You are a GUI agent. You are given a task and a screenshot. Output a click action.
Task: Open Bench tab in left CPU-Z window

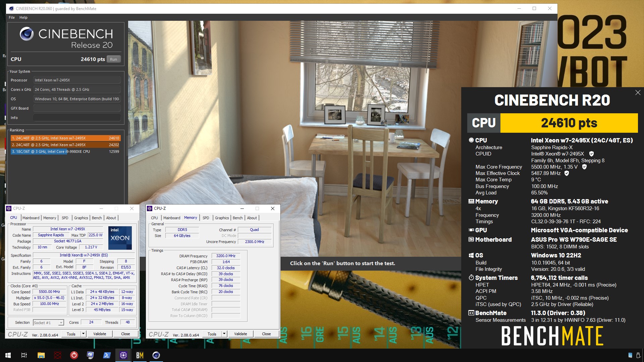(97, 218)
